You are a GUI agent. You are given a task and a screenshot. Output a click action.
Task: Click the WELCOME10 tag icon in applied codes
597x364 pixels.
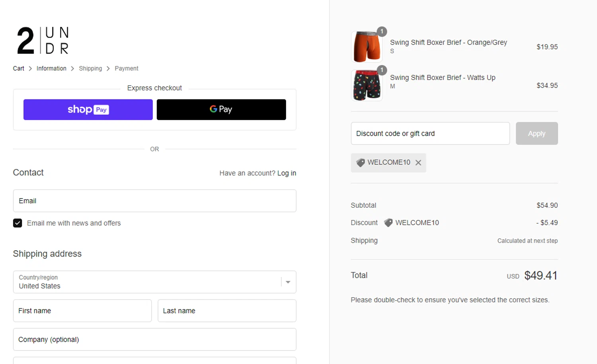(x=361, y=163)
